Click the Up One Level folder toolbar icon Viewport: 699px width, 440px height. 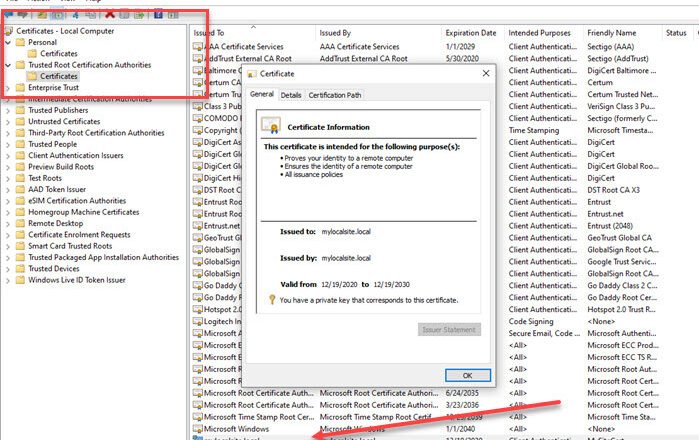coord(42,14)
